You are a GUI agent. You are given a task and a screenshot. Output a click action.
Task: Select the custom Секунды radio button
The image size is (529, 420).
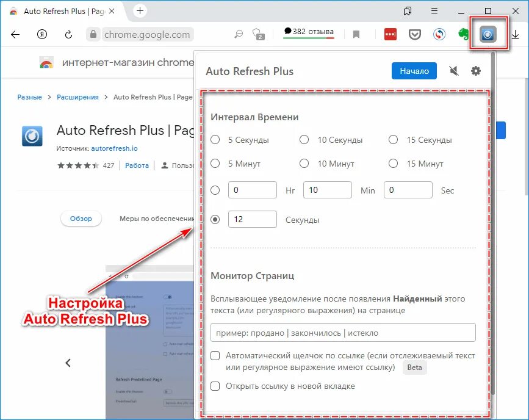click(x=215, y=219)
